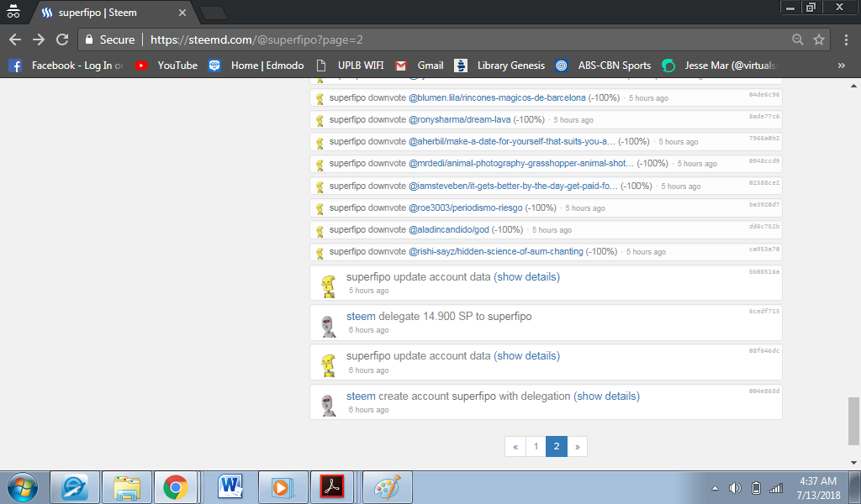Screen dimensions: 861x504
Task: Open Windows Explorer folder in taskbar
Action: pos(127,487)
